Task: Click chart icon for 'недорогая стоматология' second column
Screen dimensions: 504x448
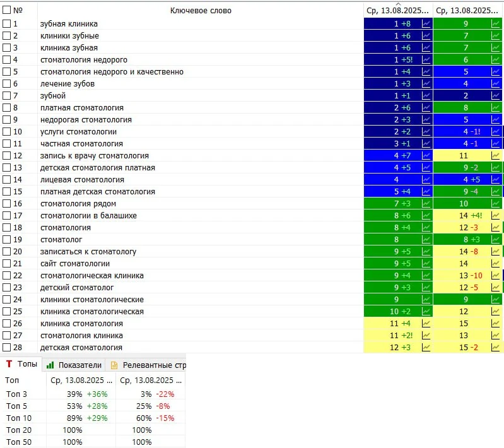Action: pyautogui.click(x=495, y=120)
